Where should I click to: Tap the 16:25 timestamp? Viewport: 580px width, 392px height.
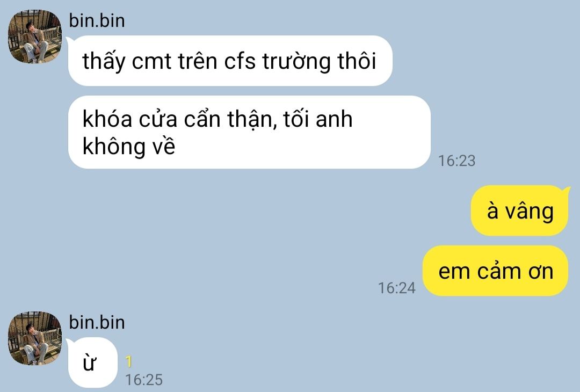click(144, 380)
